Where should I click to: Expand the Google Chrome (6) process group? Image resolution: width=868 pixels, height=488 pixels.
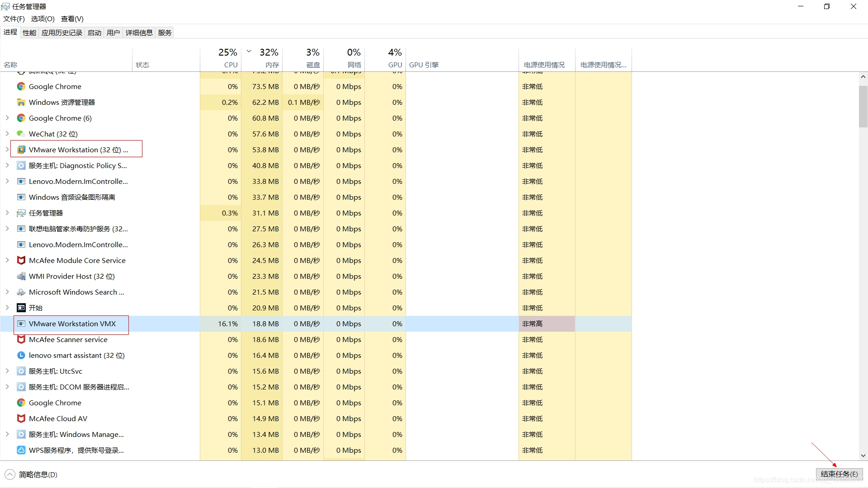pos(7,118)
